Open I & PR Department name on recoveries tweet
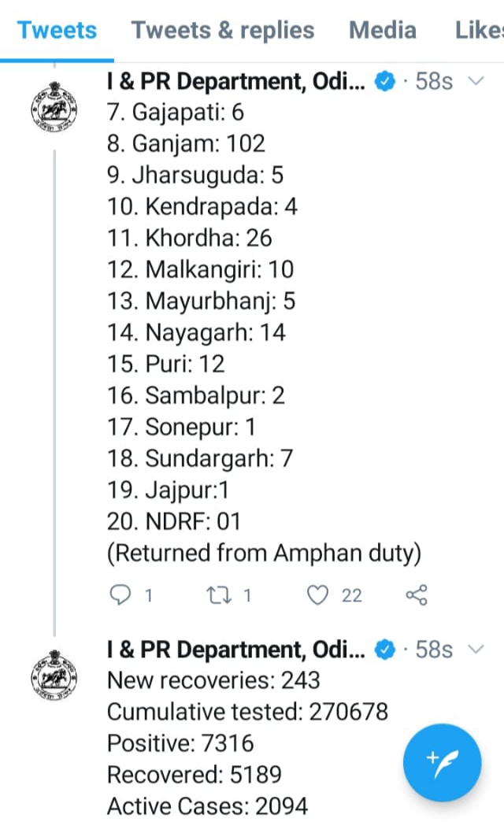Screen dimensions: 504x822 (x=236, y=650)
